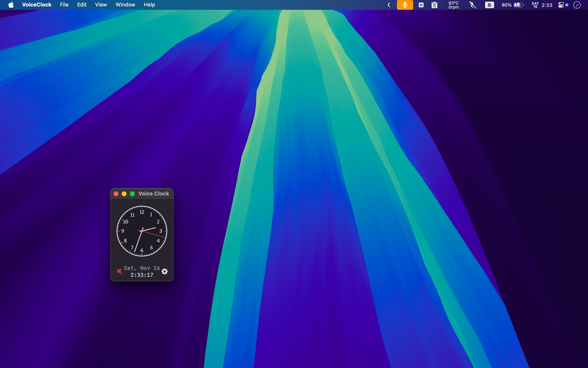Open the File menu
The width and height of the screenshot is (588, 368).
tap(64, 5)
